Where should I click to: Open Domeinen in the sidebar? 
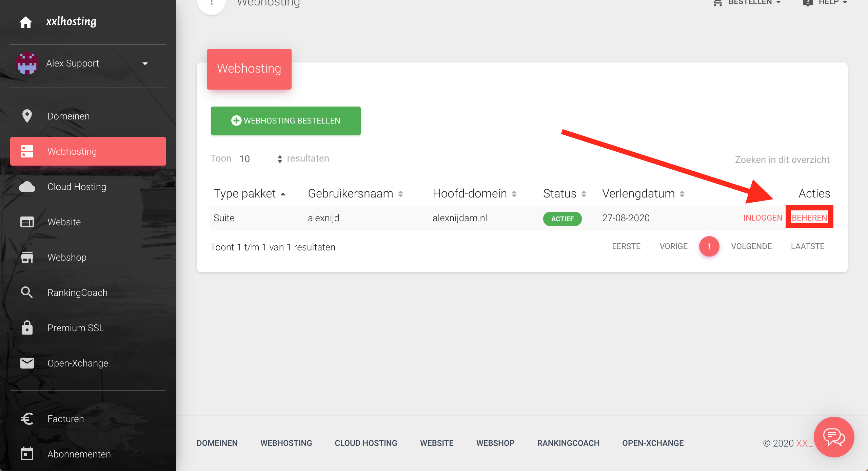[88, 116]
